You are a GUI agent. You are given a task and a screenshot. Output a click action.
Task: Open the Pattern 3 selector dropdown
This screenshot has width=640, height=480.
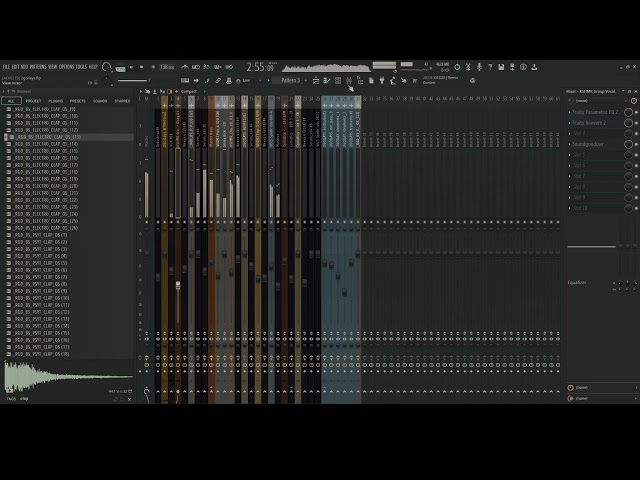pyautogui.click(x=291, y=80)
